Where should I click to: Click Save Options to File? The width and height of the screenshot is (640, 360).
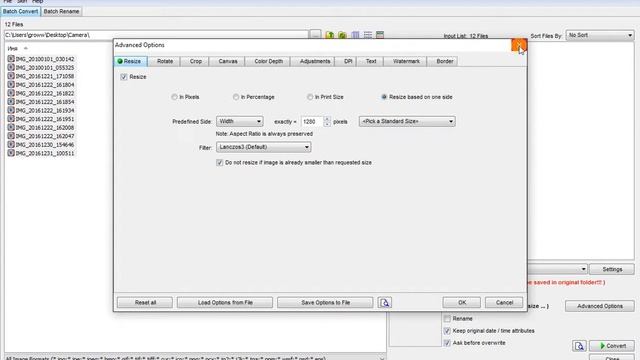click(x=325, y=302)
